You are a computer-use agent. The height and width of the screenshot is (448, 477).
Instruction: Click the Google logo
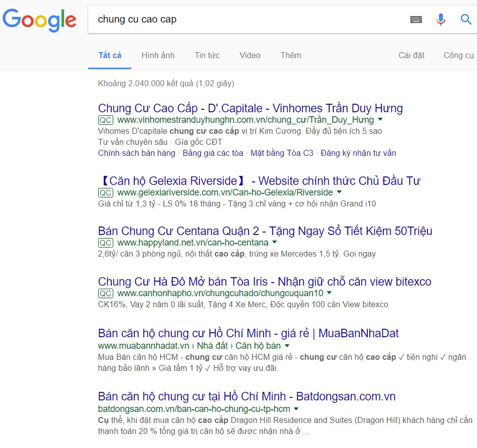click(40, 20)
